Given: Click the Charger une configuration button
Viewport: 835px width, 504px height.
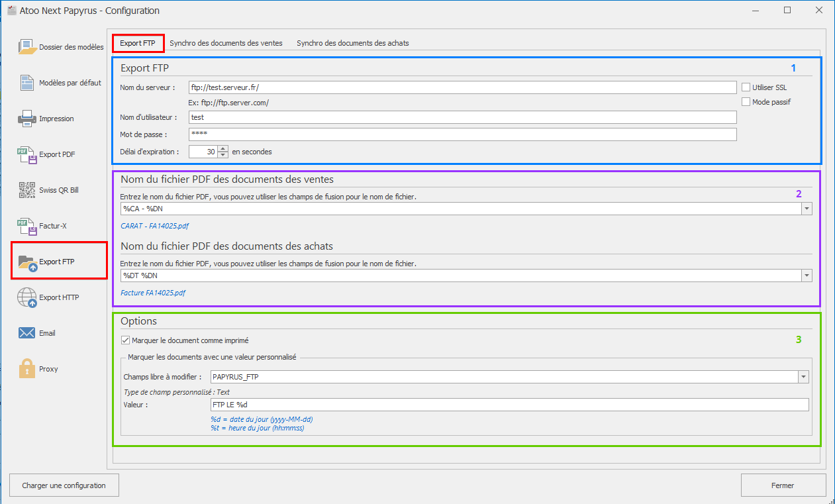Looking at the screenshot, I should tap(64, 485).
